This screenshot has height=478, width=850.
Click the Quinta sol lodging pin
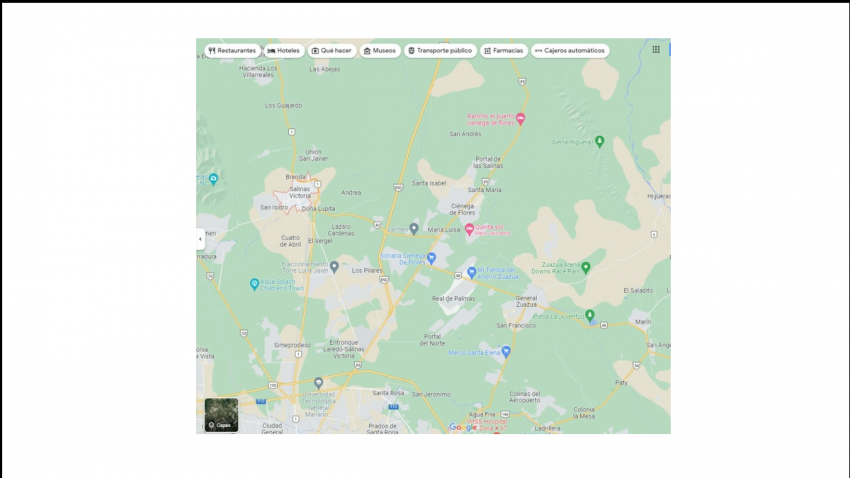tap(469, 229)
